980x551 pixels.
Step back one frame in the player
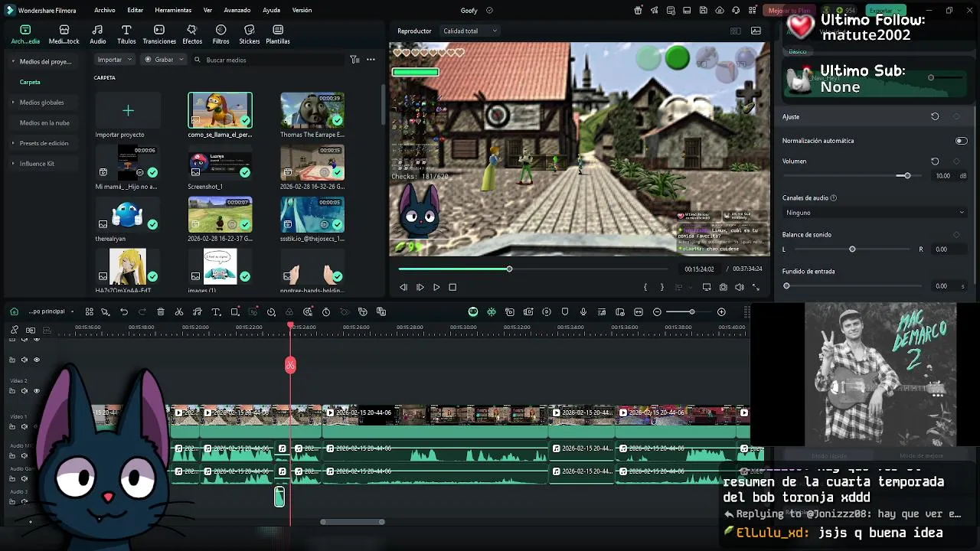tap(403, 287)
